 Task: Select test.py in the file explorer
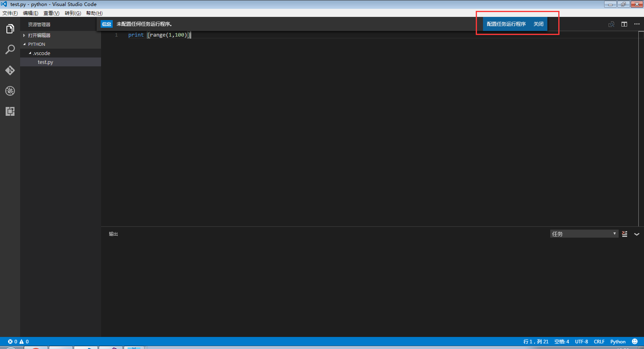coord(60,62)
